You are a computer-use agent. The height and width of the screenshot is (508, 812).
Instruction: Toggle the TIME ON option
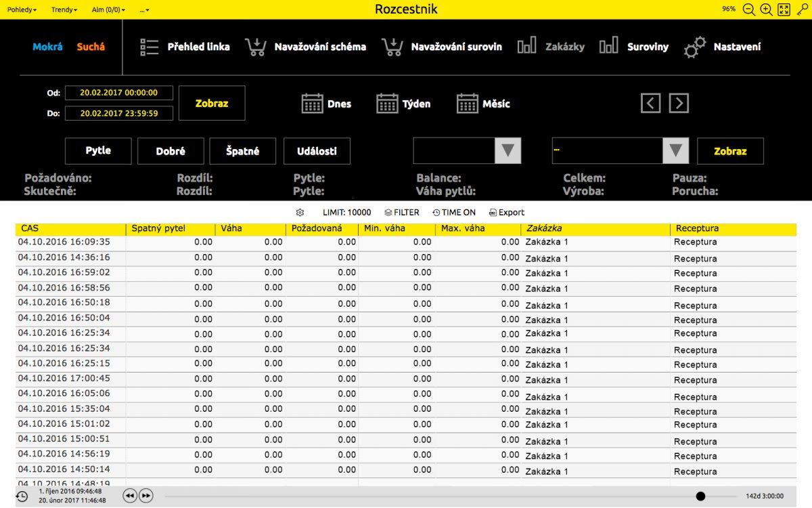(x=453, y=213)
